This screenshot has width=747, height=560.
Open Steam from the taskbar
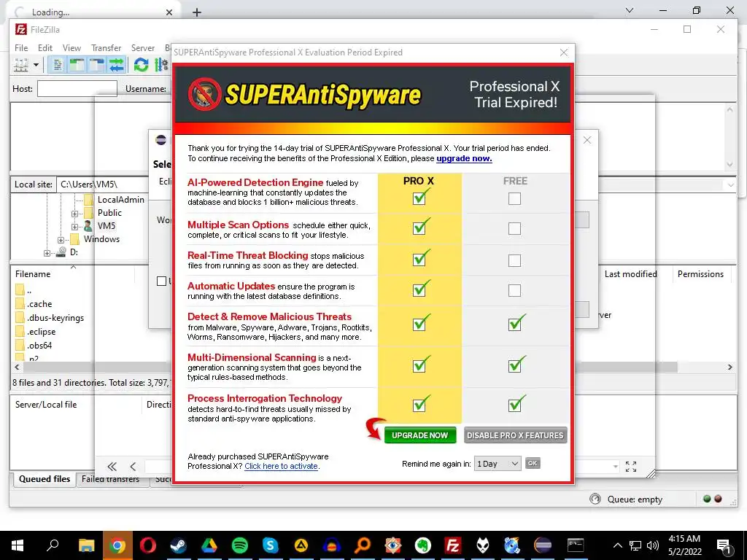[178, 545]
